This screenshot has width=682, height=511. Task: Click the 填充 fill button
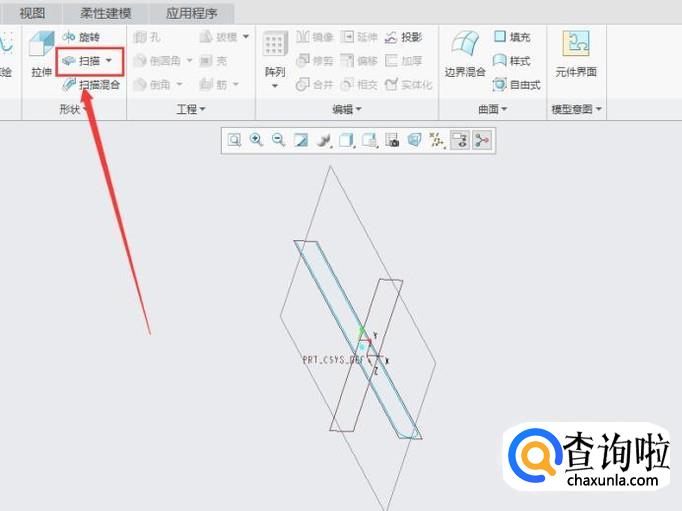coord(512,37)
